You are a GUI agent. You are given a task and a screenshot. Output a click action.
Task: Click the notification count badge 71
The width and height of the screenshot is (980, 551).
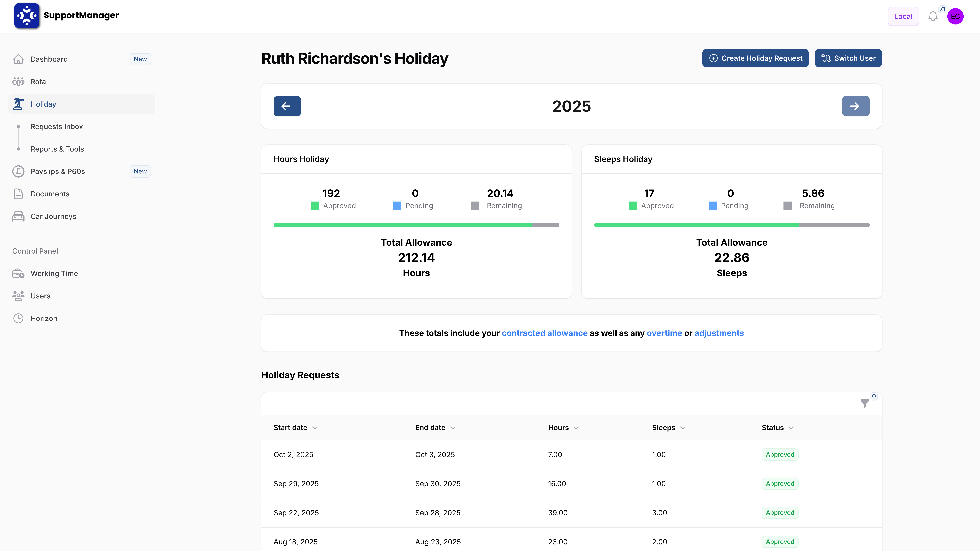942,9
